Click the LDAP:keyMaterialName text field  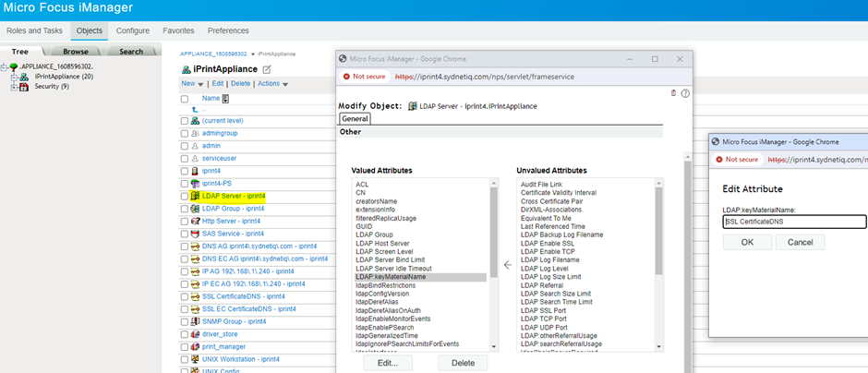click(x=793, y=222)
